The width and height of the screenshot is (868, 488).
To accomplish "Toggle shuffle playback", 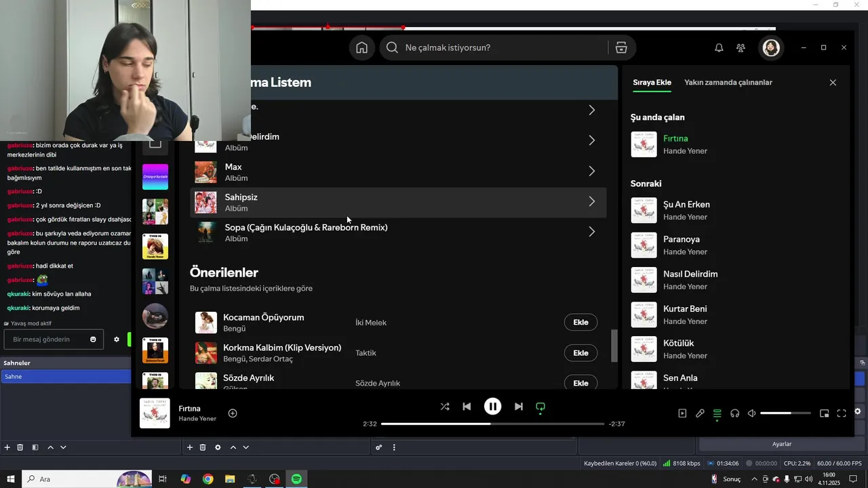I will click(445, 407).
